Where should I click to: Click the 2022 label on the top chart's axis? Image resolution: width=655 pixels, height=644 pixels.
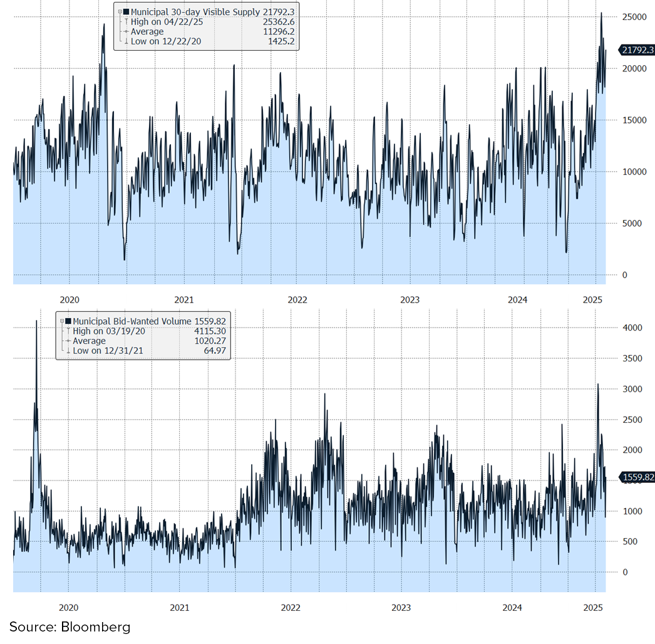pyautogui.click(x=297, y=299)
